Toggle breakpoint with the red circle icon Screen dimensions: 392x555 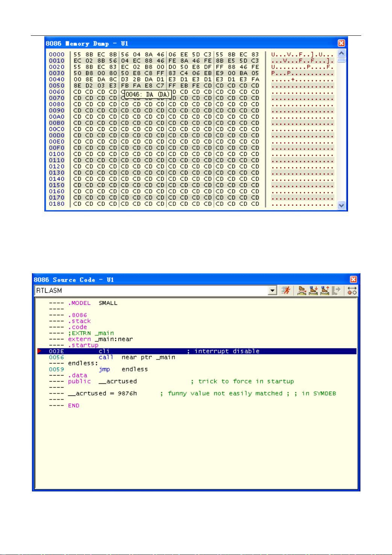pos(352,290)
